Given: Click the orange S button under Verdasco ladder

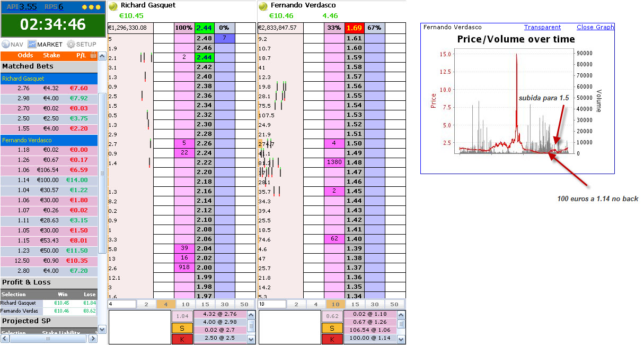Looking at the screenshot, I should (332, 328).
